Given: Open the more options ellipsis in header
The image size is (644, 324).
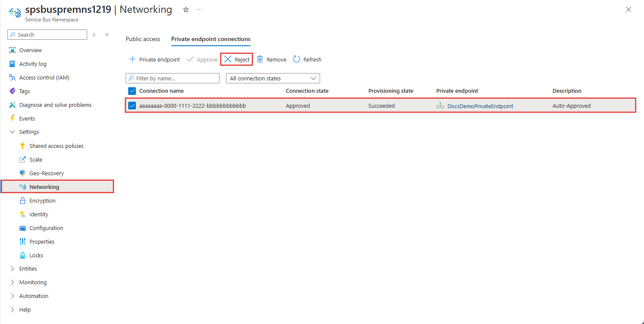Looking at the screenshot, I should tap(200, 9).
